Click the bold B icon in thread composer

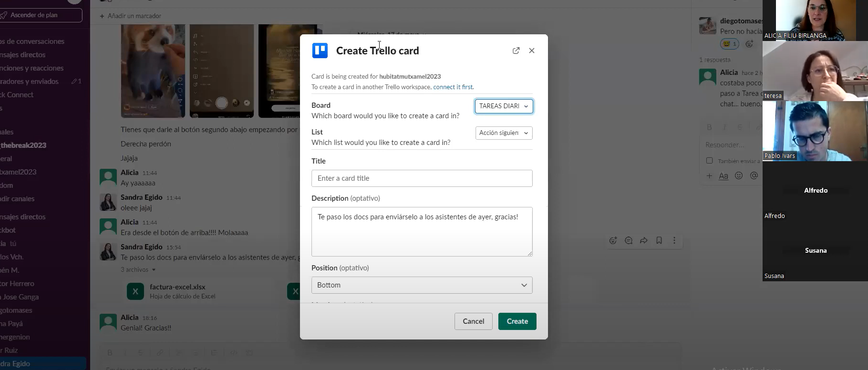pyautogui.click(x=710, y=127)
